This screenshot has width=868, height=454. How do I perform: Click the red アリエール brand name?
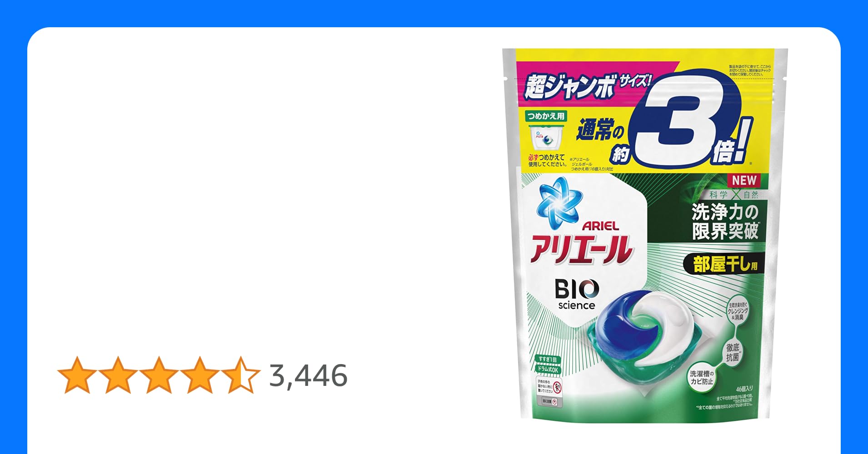pyautogui.click(x=581, y=250)
